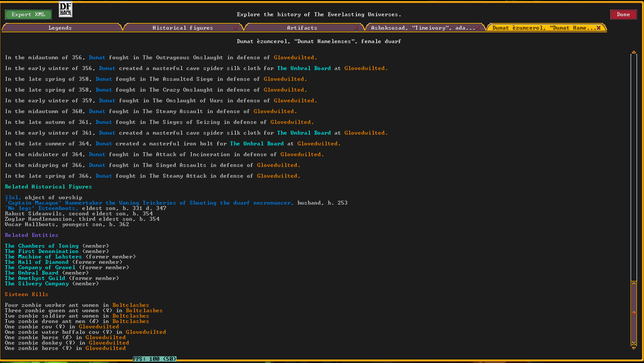
Task: Click the Dumat Hamelenses female dwarf title
Action: tap(319, 41)
